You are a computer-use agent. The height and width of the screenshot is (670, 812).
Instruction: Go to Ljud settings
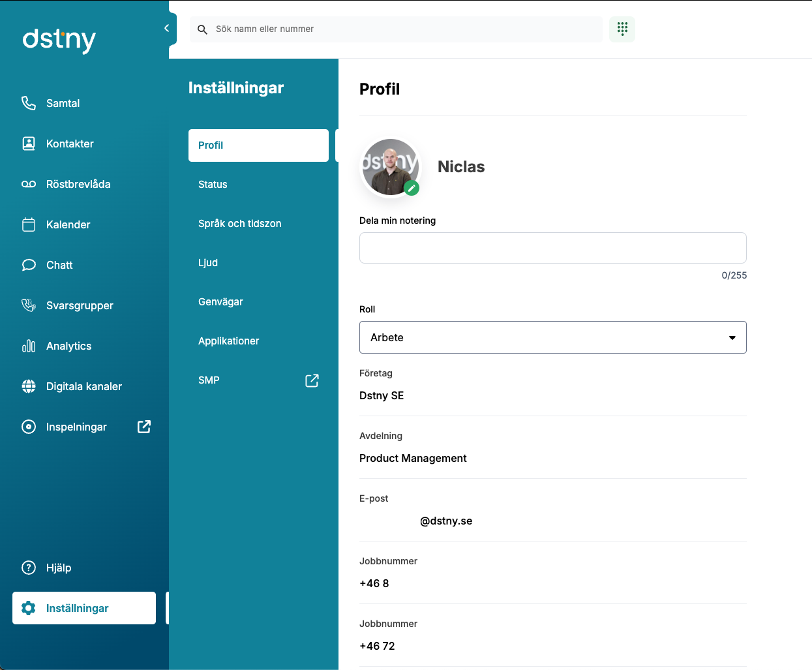click(x=208, y=263)
